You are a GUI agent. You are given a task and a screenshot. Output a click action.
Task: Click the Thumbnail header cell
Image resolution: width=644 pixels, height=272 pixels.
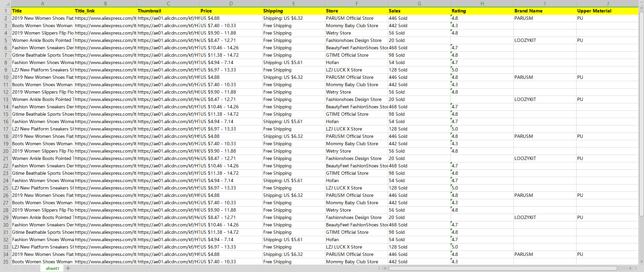[168, 11]
